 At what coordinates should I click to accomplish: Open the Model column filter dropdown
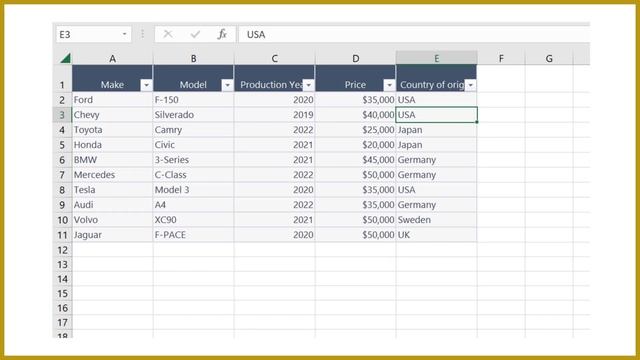227,85
